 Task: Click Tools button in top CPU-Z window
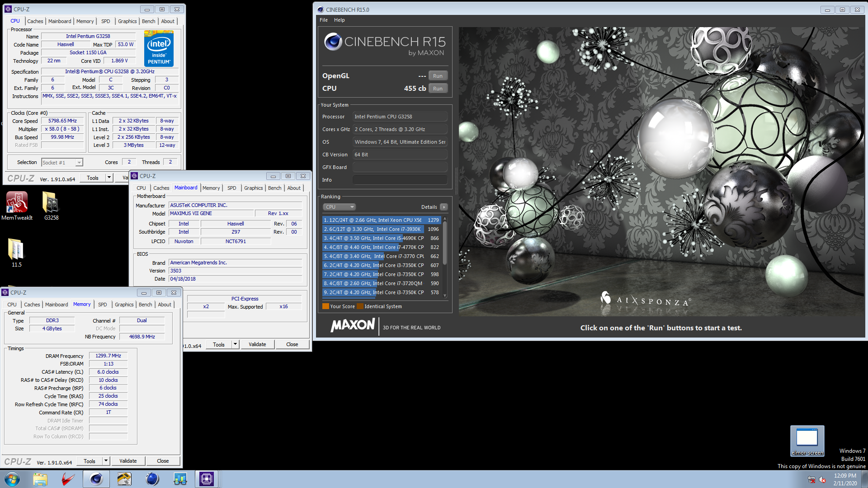[x=93, y=178]
